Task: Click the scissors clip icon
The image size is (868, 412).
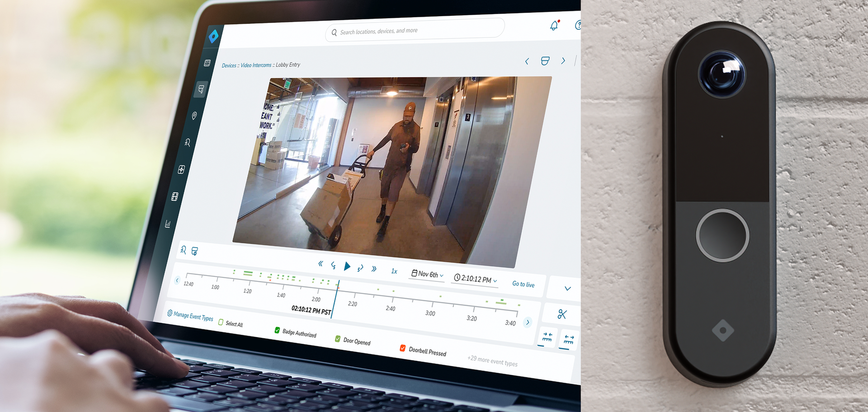Action: (x=562, y=314)
